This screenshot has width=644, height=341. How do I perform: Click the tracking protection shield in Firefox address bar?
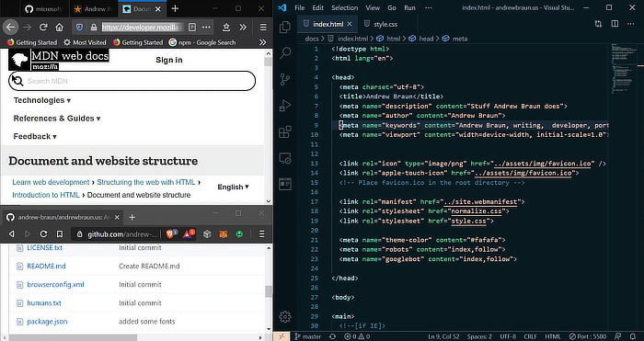click(x=80, y=27)
